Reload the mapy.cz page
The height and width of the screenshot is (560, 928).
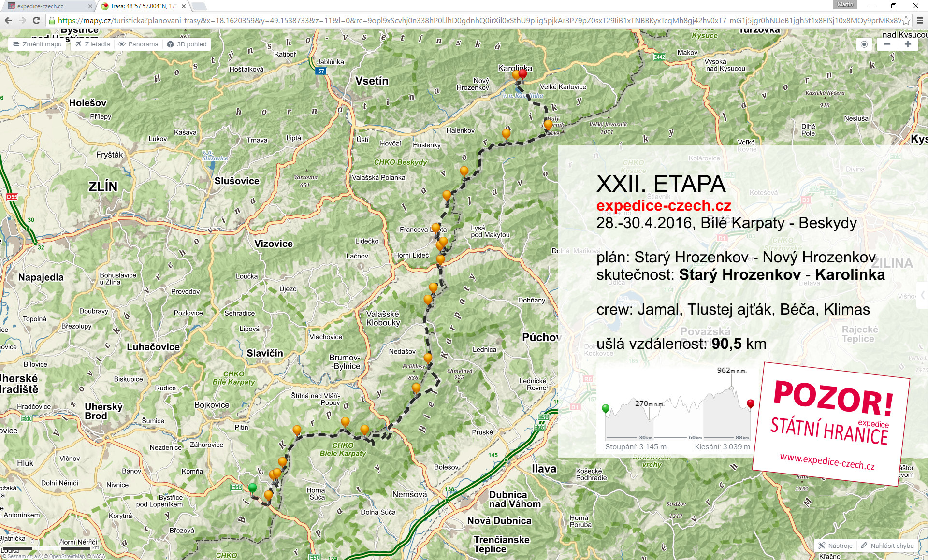click(x=36, y=20)
